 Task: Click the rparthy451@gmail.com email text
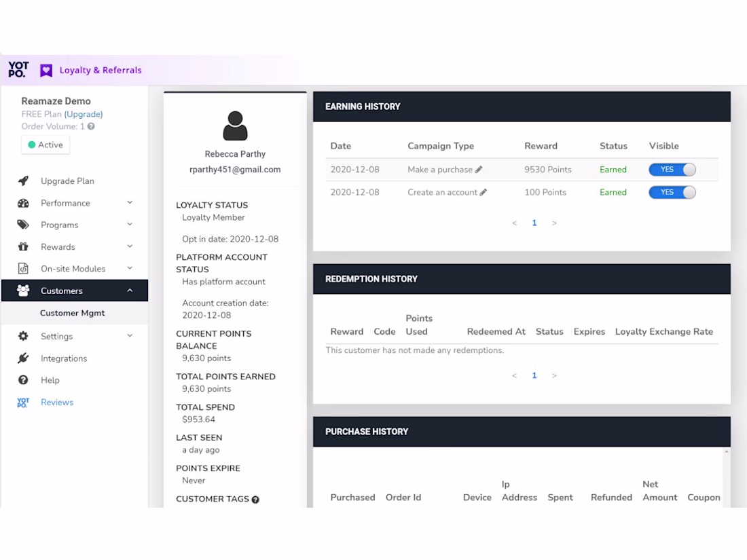(x=235, y=170)
